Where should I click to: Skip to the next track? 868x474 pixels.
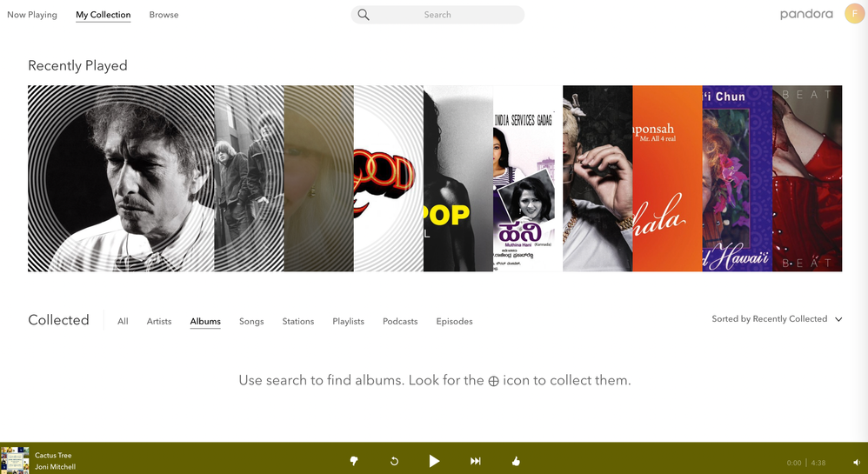476,461
